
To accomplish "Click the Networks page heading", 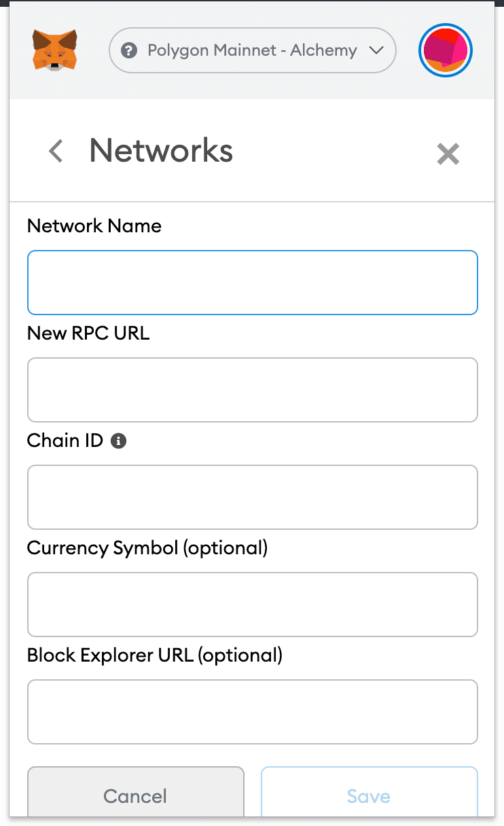I will [x=161, y=150].
